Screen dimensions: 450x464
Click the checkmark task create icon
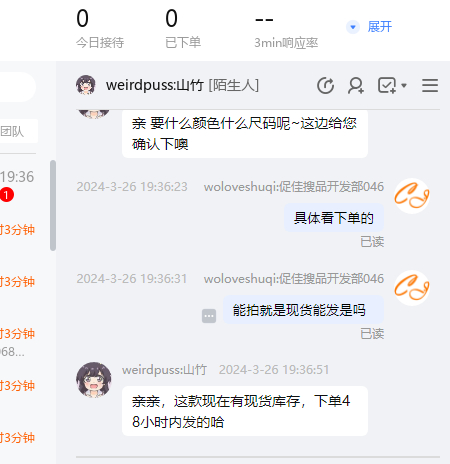pyautogui.click(x=387, y=86)
